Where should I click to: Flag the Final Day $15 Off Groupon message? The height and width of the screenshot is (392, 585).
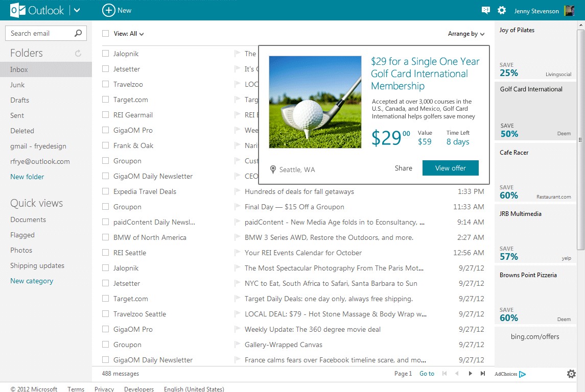pyautogui.click(x=237, y=206)
